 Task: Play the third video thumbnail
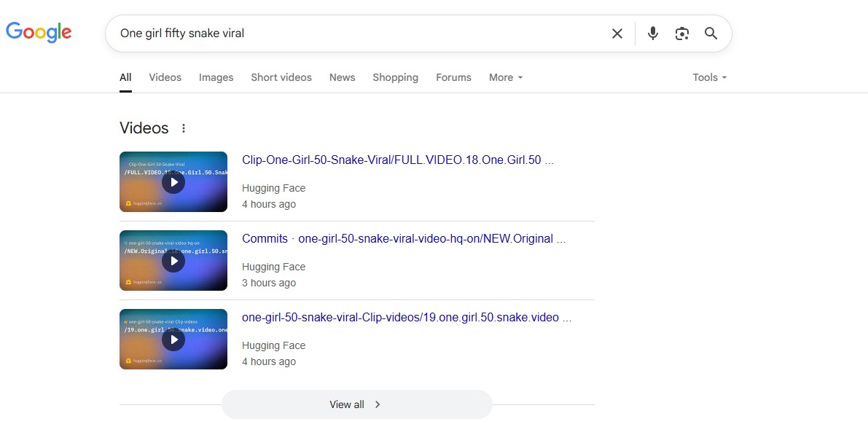(x=173, y=340)
